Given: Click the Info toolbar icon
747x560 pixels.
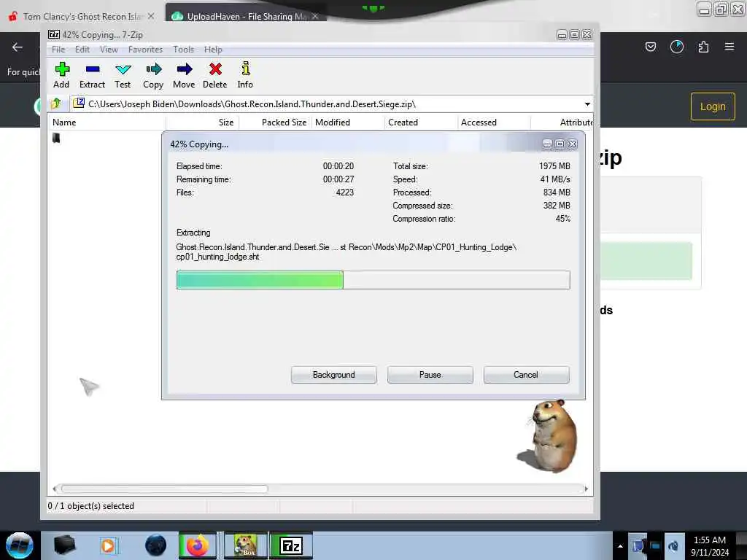Looking at the screenshot, I should (x=245, y=75).
